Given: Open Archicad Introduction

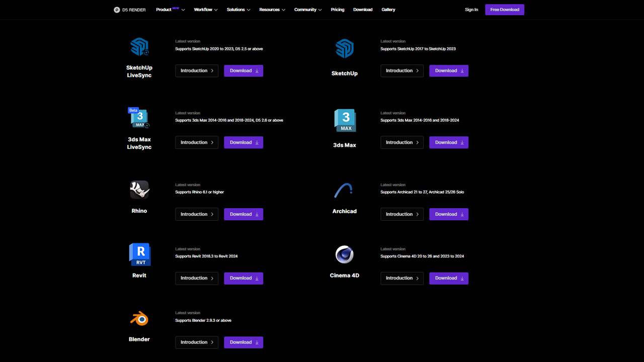Looking at the screenshot, I should [402, 214].
